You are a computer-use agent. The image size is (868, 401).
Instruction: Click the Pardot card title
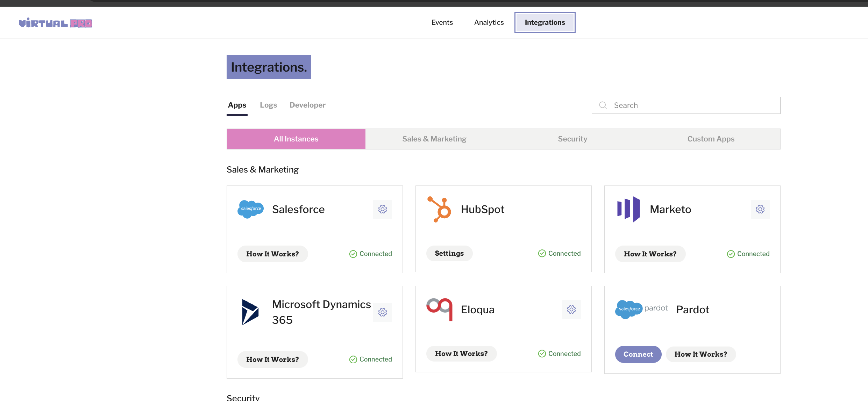coord(693,309)
